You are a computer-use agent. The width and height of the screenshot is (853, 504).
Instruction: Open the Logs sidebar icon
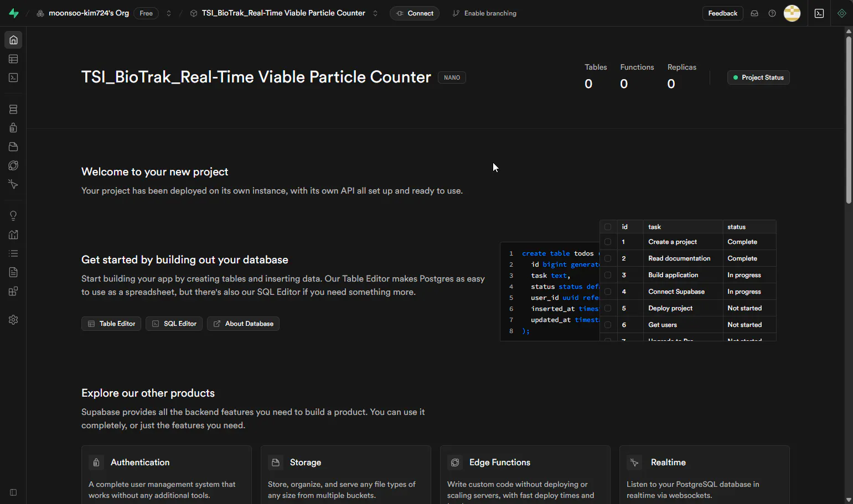(x=13, y=253)
